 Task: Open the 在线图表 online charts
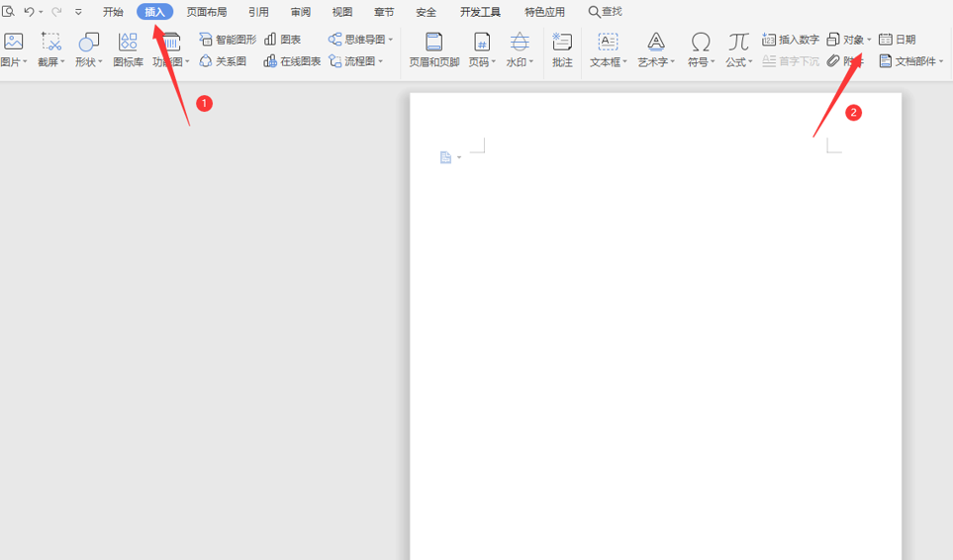(292, 61)
